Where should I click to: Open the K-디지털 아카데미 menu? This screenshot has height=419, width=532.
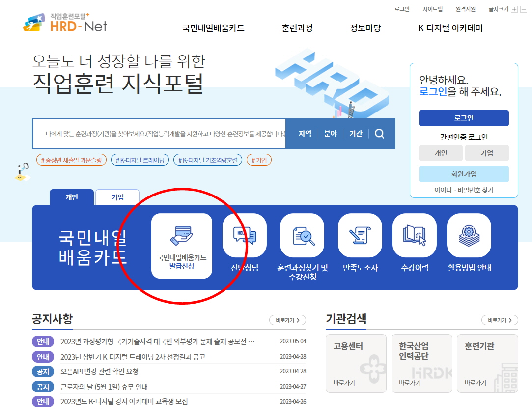pos(450,28)
